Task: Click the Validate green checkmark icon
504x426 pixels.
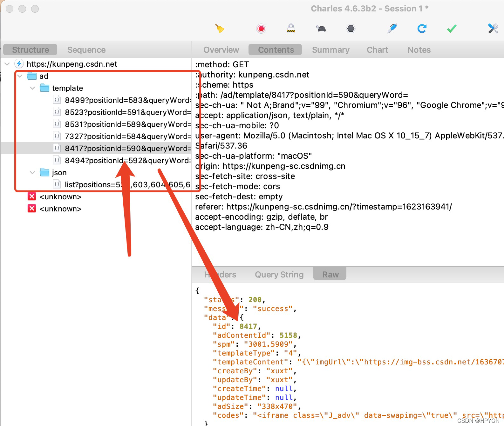Action: pyautogui.click(x=452, y=29)
